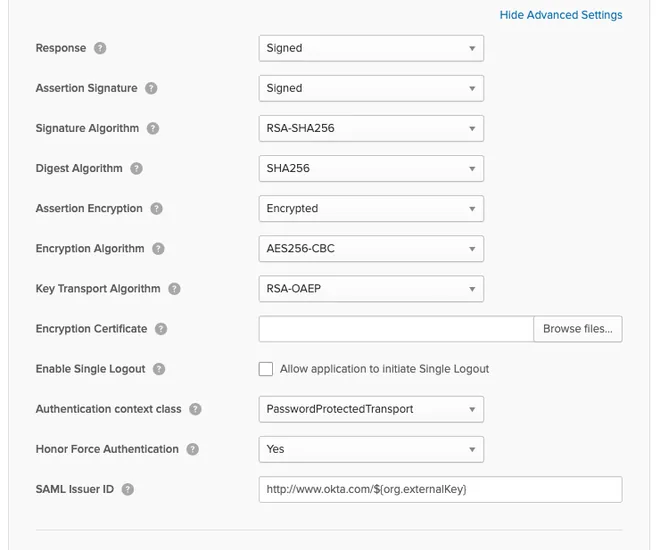Image resolution: width=660 pixels, height=550 pixels.
Task: Click the Key Transport Algorithm label
Action: (98, 289)
